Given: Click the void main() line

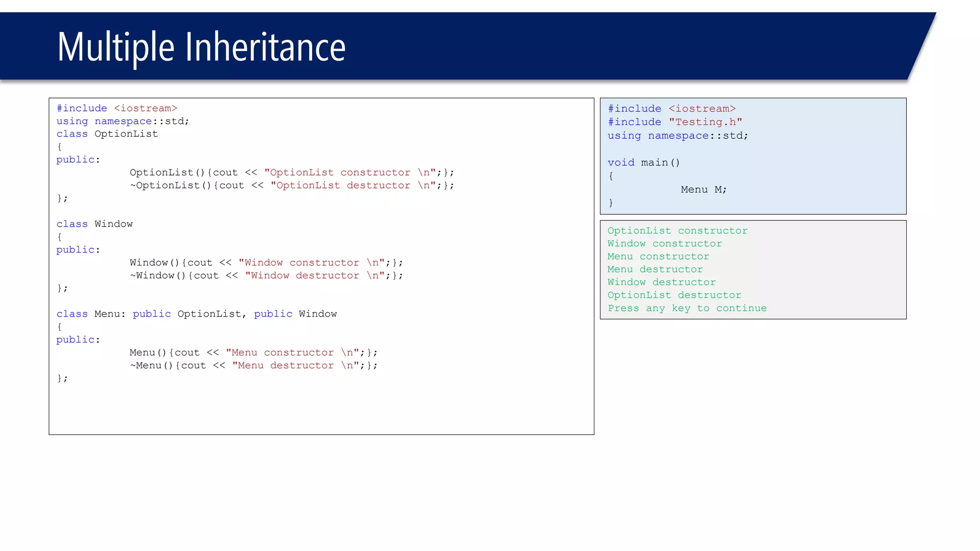Looking at the screenshot, I should tap(644, 163).
